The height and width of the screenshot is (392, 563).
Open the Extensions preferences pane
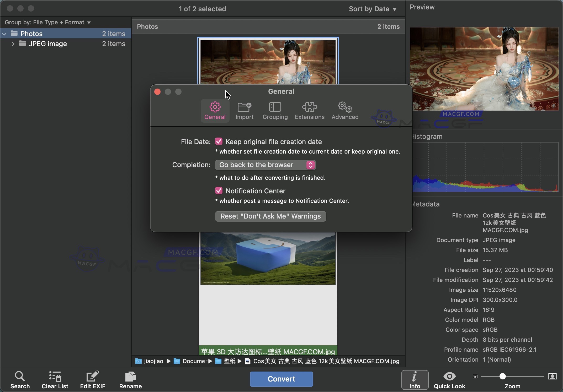point(310,111)
